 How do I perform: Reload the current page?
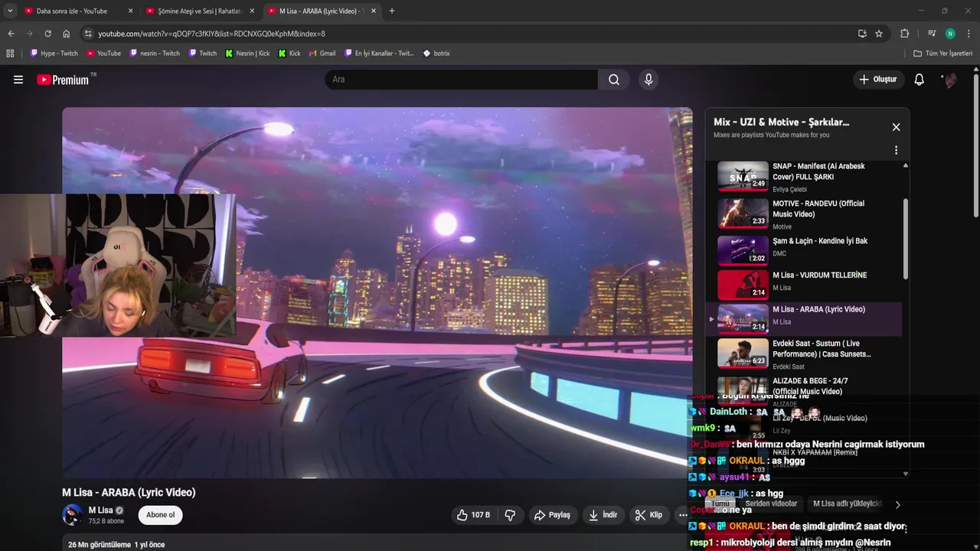tap(47, 34)
